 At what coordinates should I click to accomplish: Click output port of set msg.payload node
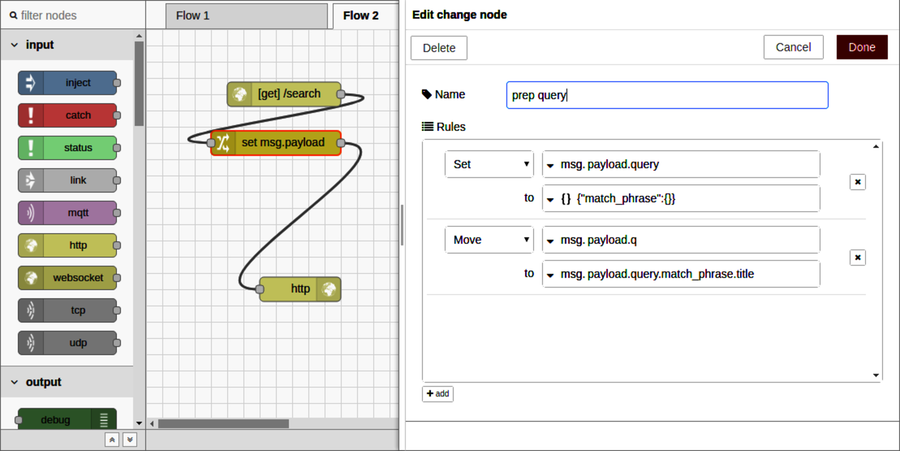[x=341, y=143]
